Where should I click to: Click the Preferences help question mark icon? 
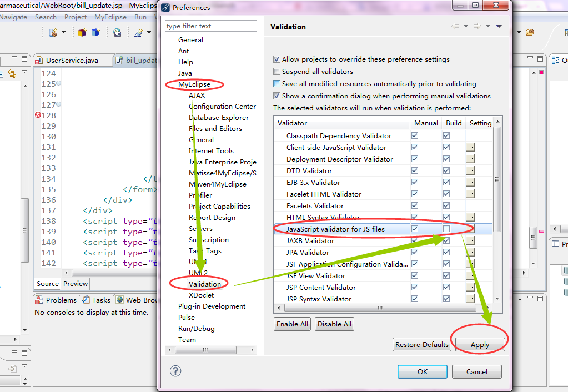(175, 371)
